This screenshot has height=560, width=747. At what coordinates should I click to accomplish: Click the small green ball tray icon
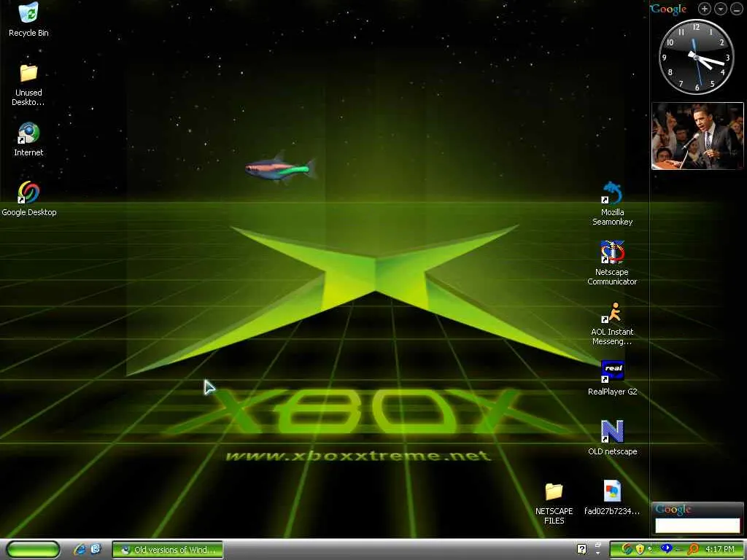click(650, 549)
